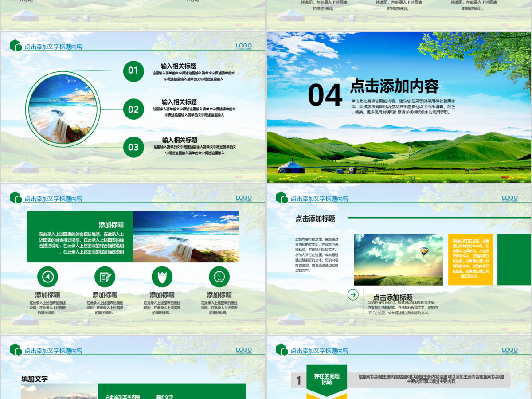Viewport: 532px width, 399px height.
Task: Click the description text inside the green box
Action: pos(82,243)
